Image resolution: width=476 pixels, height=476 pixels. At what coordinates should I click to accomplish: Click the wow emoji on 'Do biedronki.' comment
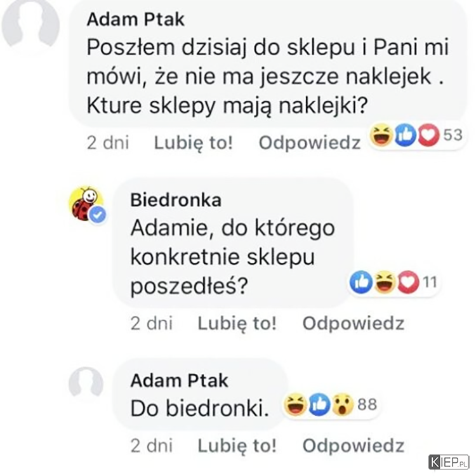click(343, 404)
